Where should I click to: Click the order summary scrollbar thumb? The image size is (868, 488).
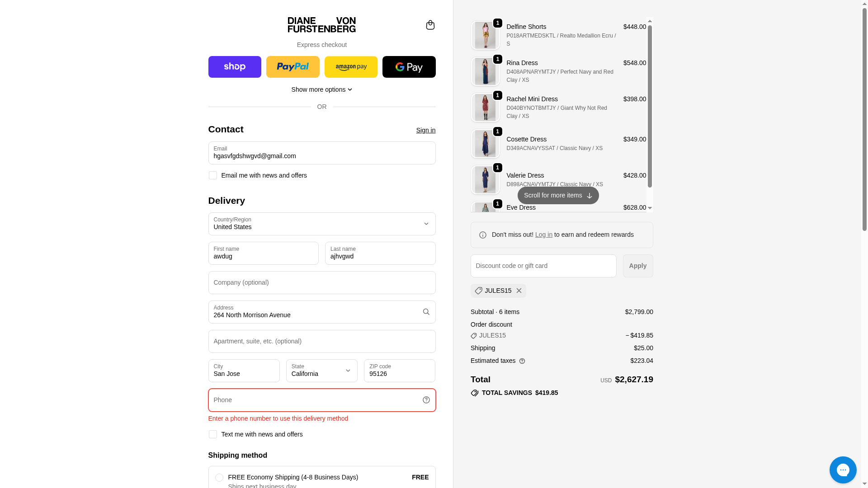(x=650, y=106)
